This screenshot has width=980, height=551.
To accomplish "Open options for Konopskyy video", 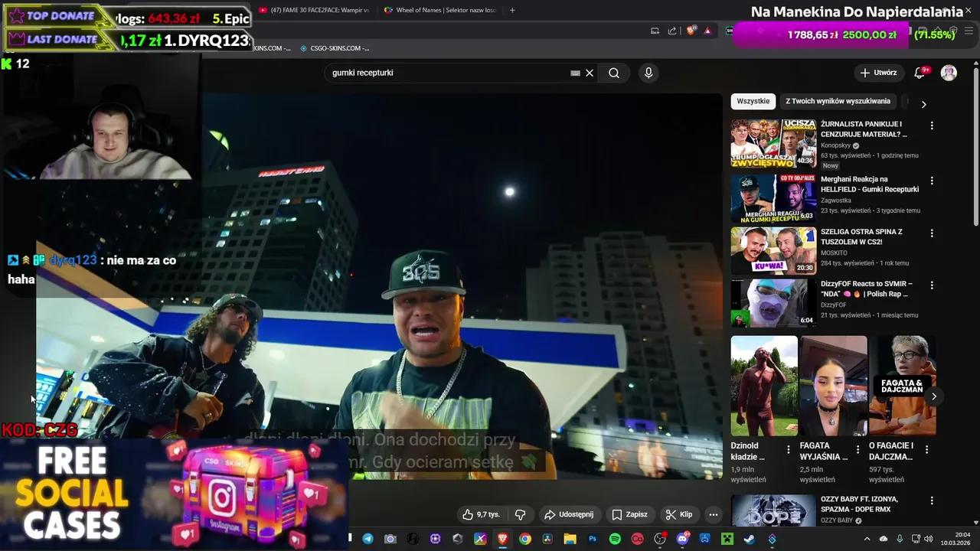I will point(932,126).
